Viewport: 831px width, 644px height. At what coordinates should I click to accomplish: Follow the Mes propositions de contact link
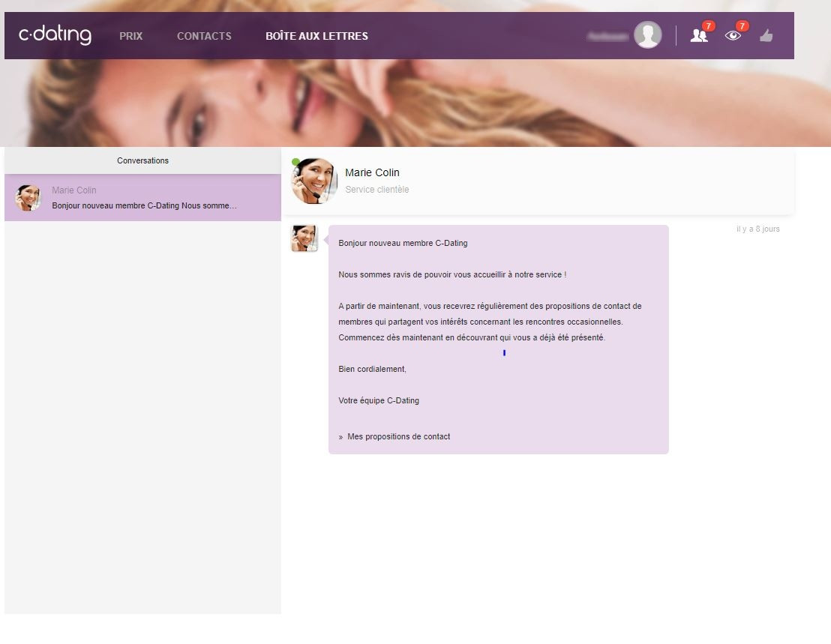(398, 436)
